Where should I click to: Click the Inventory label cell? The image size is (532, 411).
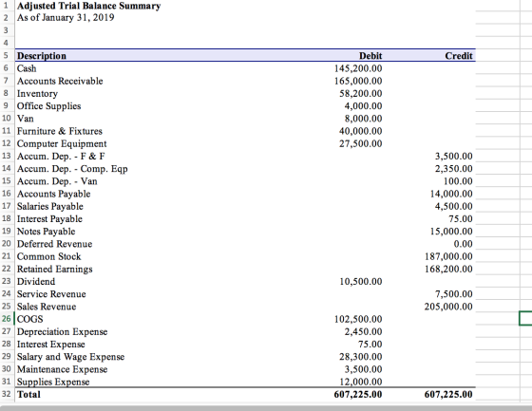tap(37, 93)
